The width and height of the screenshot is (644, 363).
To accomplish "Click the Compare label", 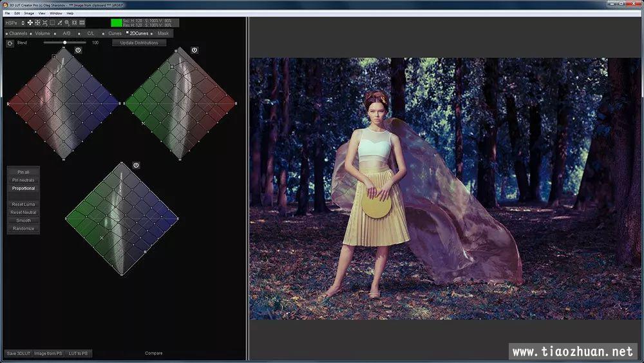I will pos(154,353).
